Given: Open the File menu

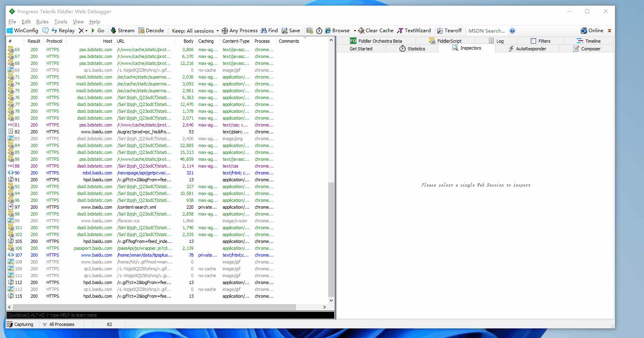Looking at the screenshot, I should click(x=12, y=22).
